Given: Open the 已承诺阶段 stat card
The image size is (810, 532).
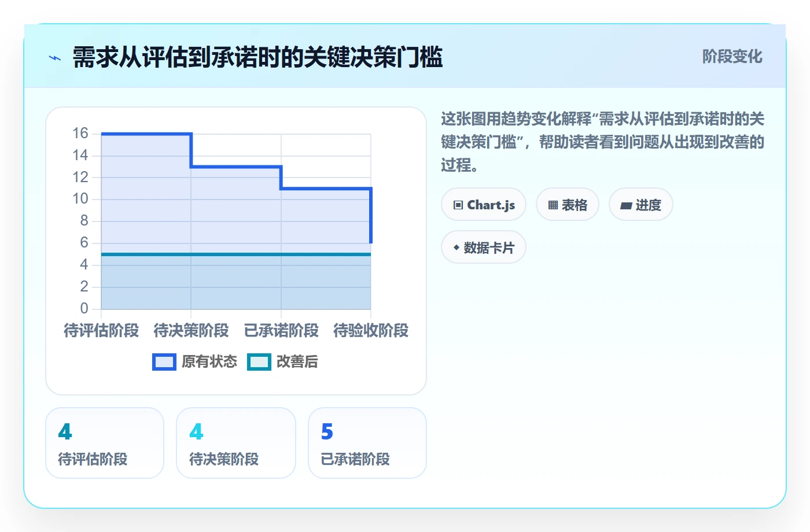Looking at the screenshot, I should pos(367,443).
